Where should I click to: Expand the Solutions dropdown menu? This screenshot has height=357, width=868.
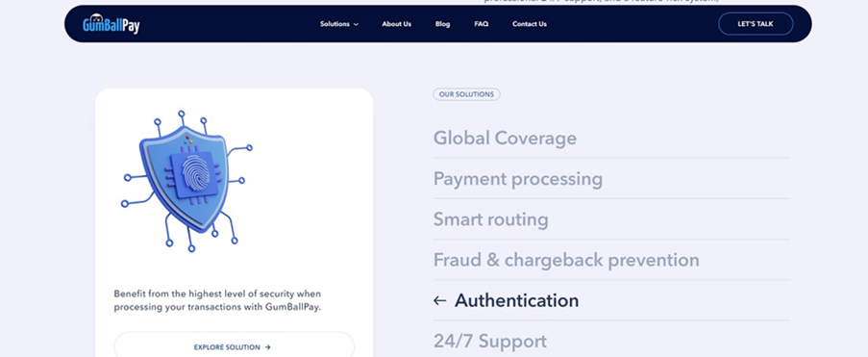pos(338,24)
